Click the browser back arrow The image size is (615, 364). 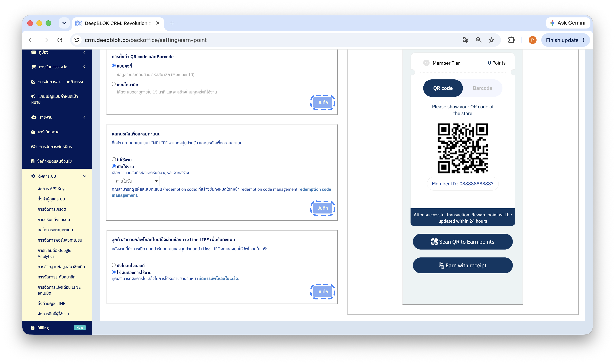pos(31,40)
